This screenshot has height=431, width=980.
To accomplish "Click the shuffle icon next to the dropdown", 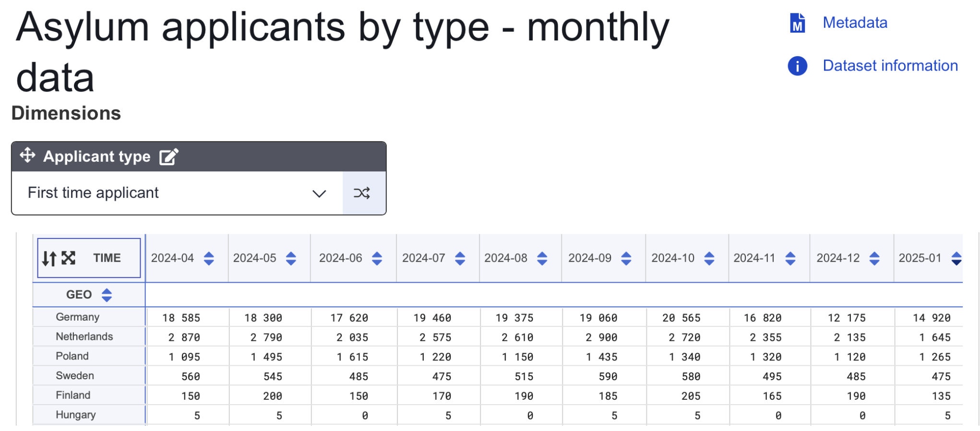I will tap(362, 193).
